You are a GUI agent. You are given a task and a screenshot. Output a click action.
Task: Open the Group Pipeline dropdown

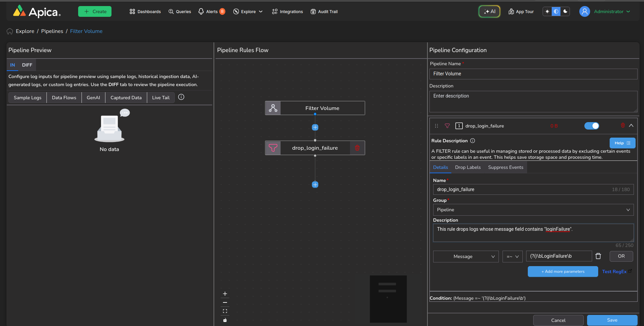pos(533,210)
